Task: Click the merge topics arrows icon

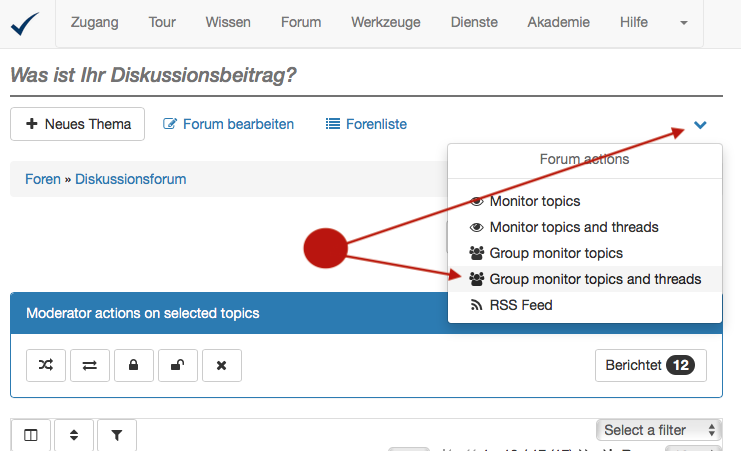Action: point(90,366)
